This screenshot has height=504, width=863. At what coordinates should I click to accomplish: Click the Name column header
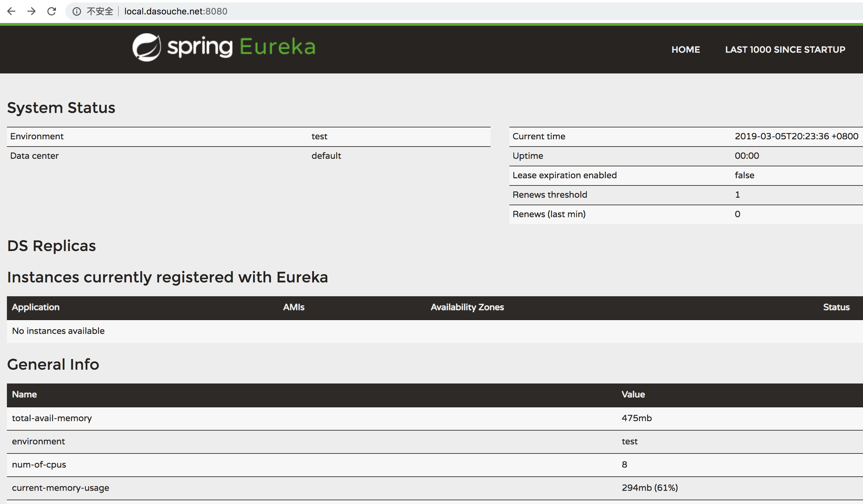click(24, 394)
